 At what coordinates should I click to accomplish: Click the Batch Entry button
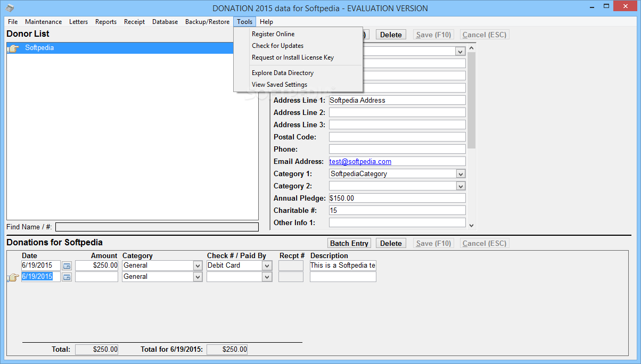349,243
